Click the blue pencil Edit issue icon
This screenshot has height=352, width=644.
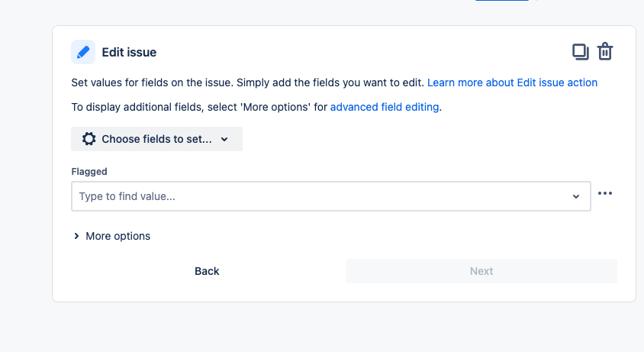coord(83,52)
